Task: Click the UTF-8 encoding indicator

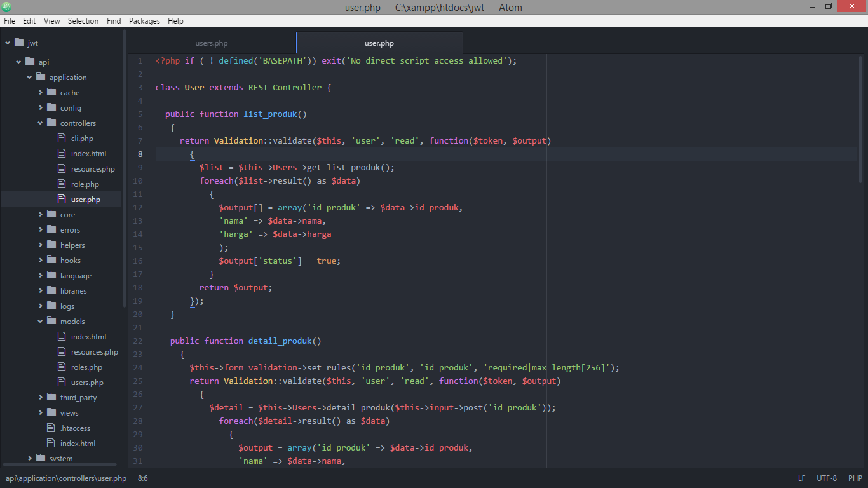Action: pos(826,478)
